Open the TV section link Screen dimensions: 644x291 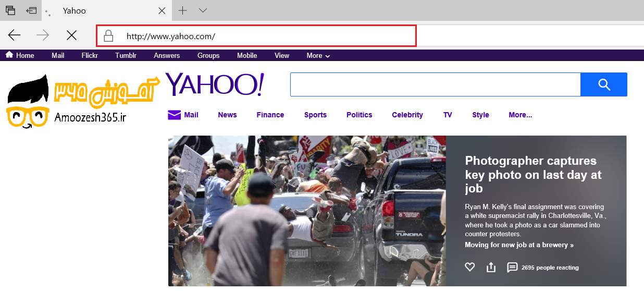point(448,115)
